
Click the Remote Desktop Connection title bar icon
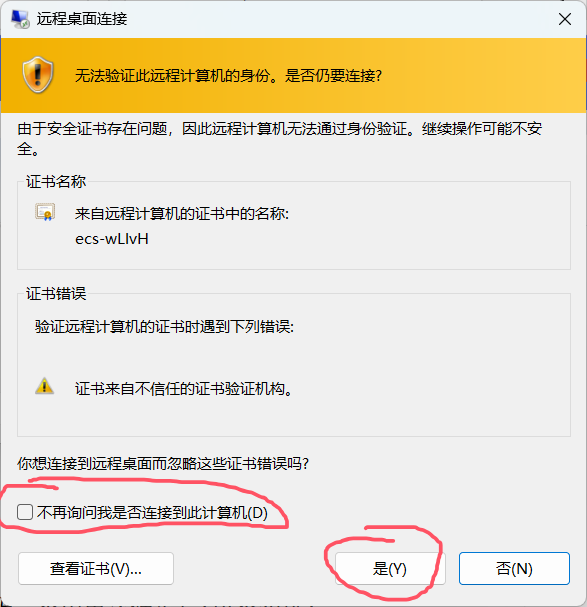(20, 19)
